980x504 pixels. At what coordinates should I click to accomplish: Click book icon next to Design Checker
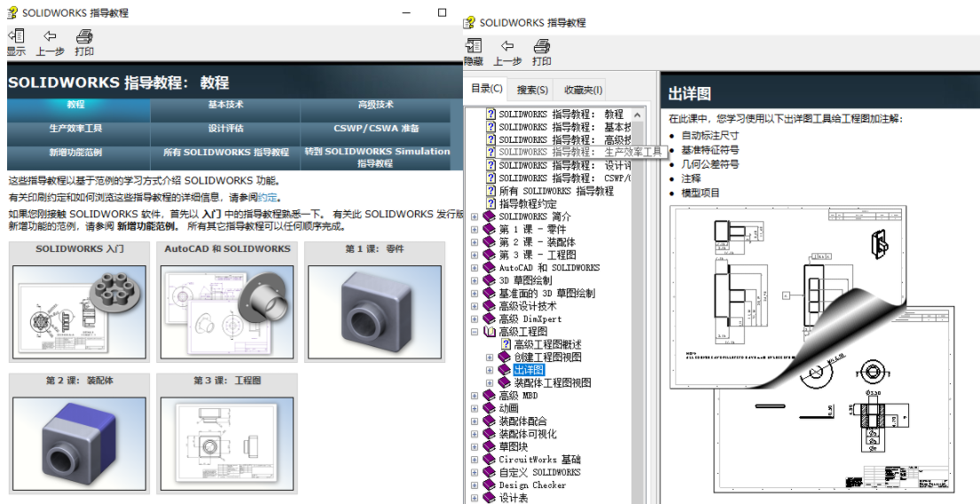(x=490, y=485)
